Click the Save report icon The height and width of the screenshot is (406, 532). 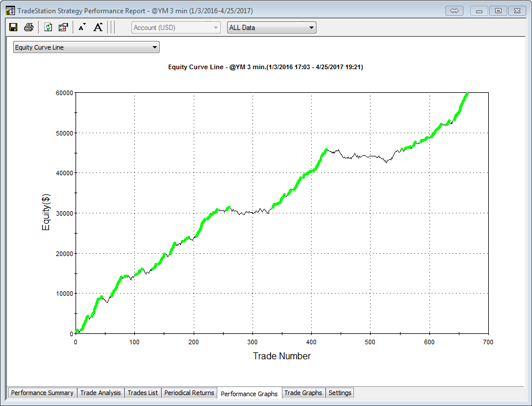[x=13, y=27]
